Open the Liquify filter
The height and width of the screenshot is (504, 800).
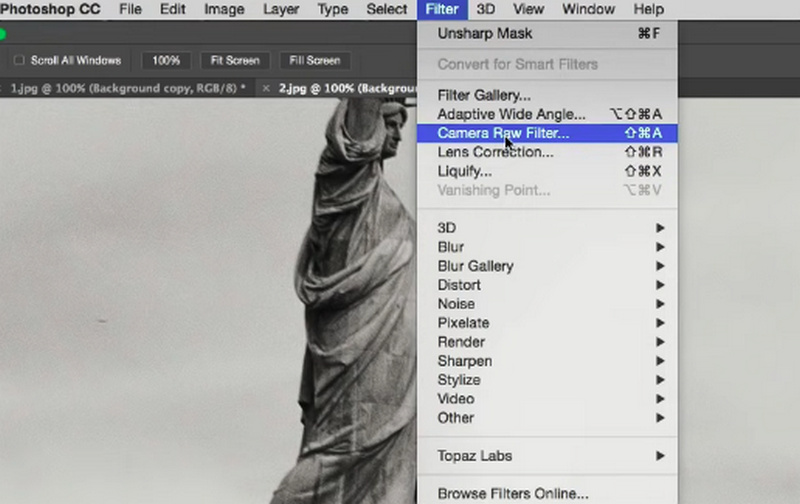tap(547, 171)
